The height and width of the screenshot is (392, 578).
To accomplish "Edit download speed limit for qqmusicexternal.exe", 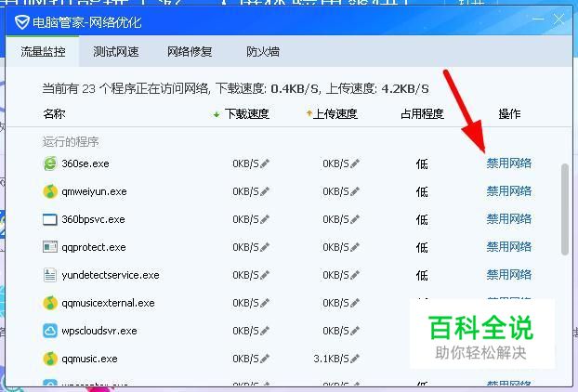I will coord(265,303).
